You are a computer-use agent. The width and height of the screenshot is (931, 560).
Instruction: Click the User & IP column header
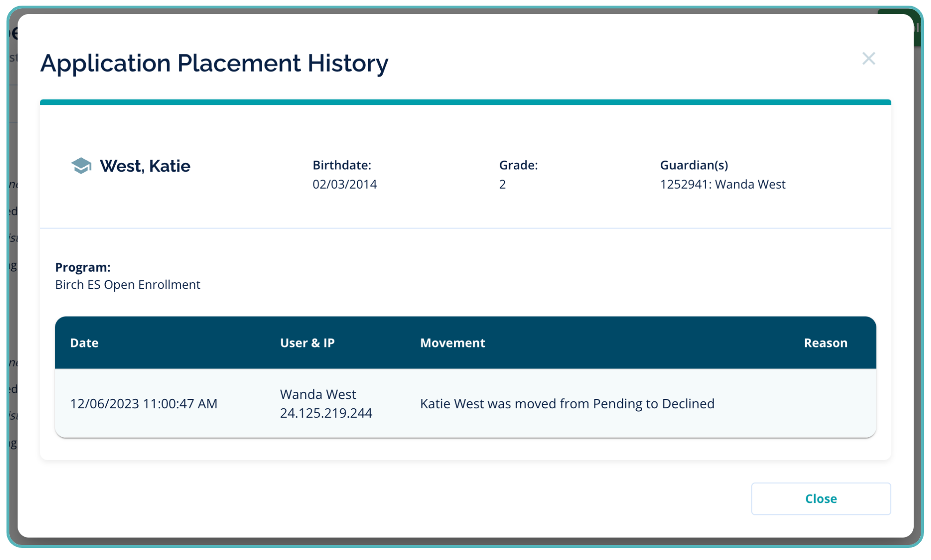307,343
